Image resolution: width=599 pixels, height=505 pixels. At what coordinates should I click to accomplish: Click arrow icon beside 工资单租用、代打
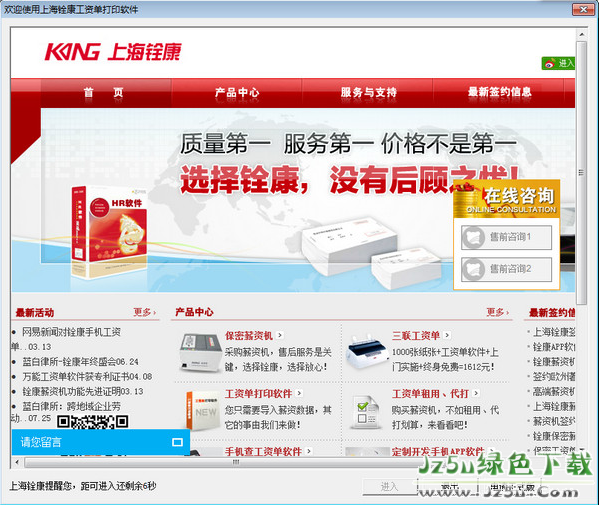coord(476,393)
